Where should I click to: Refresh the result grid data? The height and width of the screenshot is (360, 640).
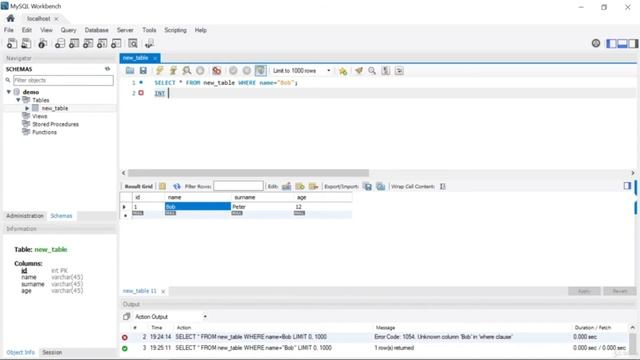pos(176,187)
